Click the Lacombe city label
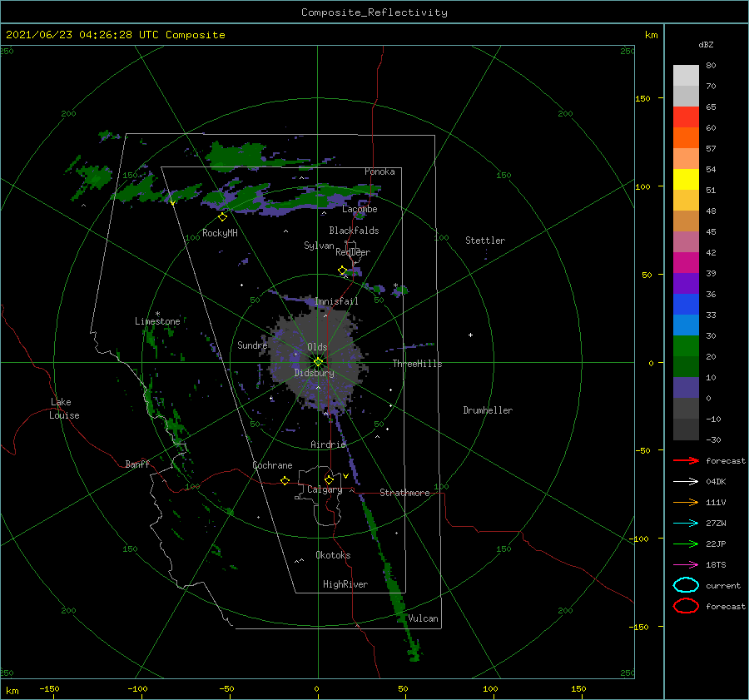This screenshot has height=700, width=749. pyautogui.click(x=360, y=209)
